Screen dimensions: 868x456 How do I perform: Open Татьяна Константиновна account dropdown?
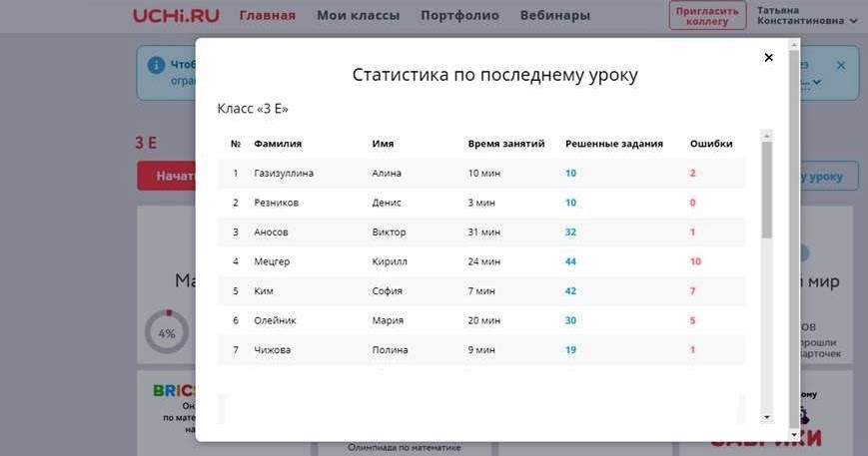[807, 16]
